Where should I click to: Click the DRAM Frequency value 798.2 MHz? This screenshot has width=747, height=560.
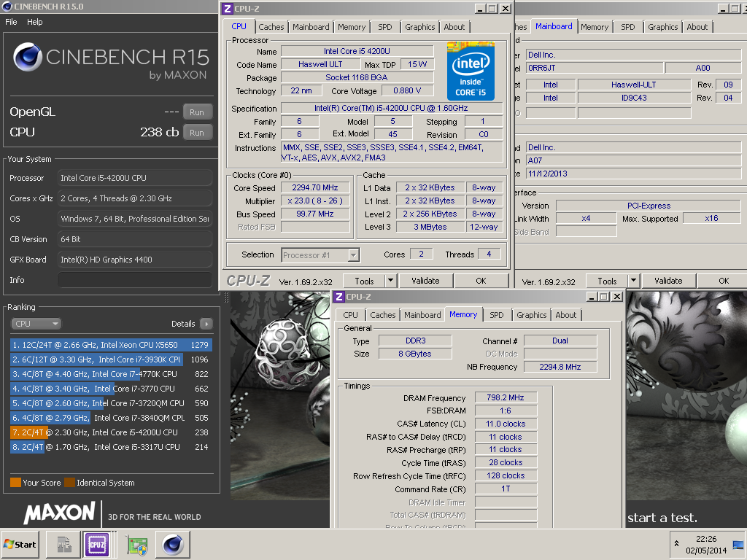pyautogui.click(x=506, y=397)
